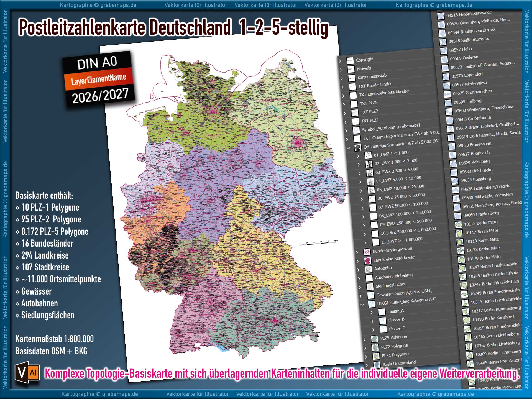532x399 pixels.
Task: Collapse the [BKG] Flüsse_line Kategorie layer
Action: [x=362, y=305]
